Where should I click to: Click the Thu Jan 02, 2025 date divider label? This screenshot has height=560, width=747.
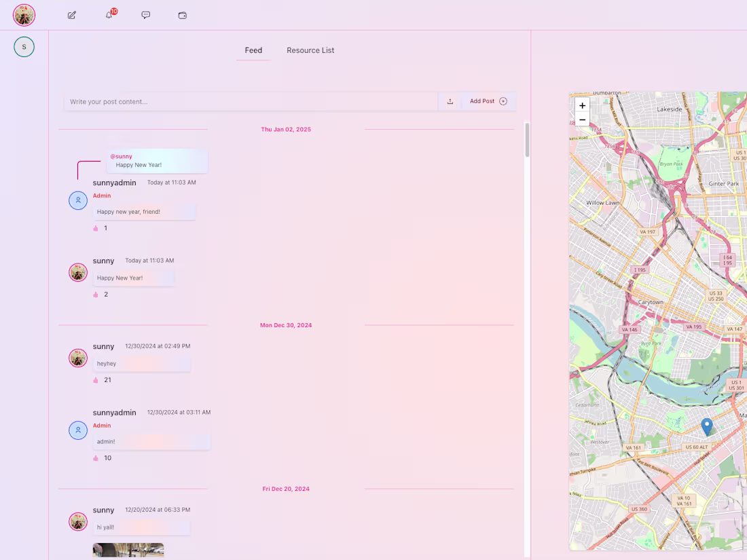click(x=286, y=130)
